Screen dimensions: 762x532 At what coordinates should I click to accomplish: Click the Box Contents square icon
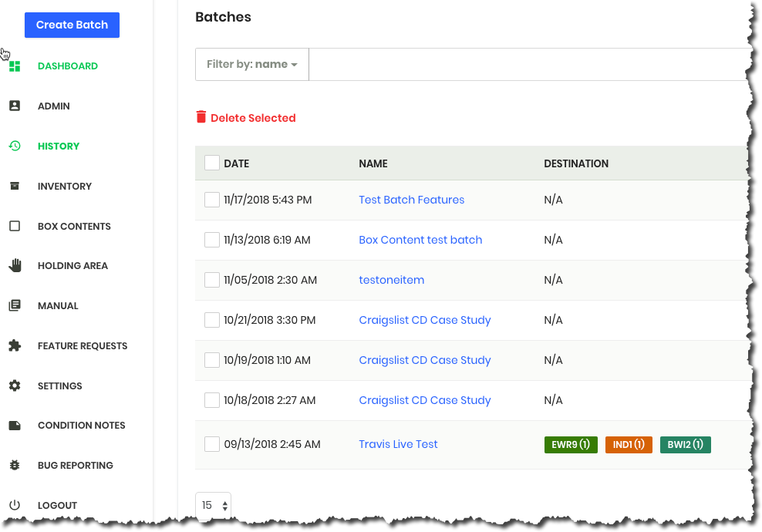[15, 226]
